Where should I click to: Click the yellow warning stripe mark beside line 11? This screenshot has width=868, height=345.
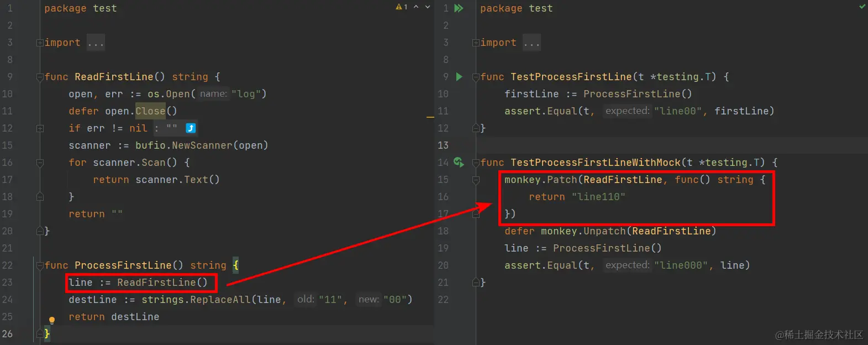pos(430,117)
